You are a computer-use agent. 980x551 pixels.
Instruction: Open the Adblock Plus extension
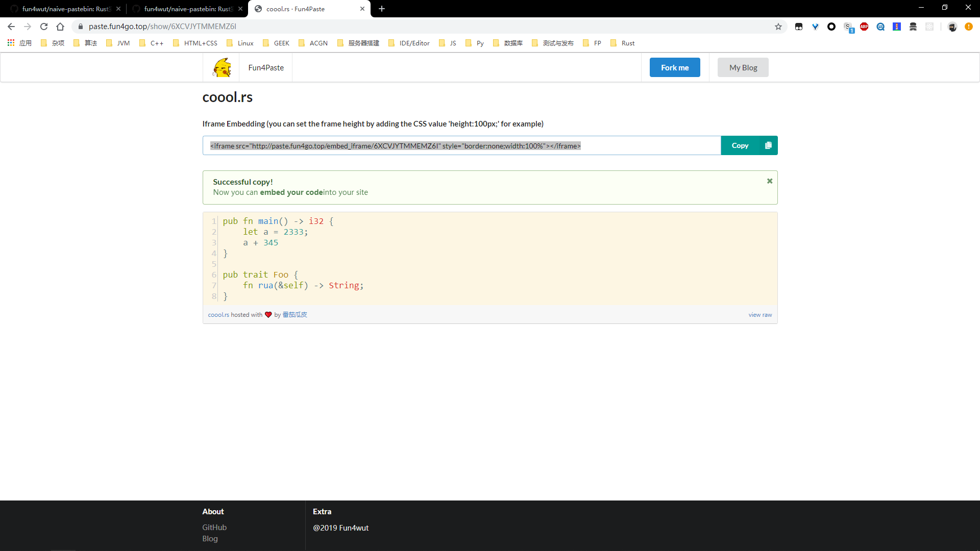[x=864, y=27]
